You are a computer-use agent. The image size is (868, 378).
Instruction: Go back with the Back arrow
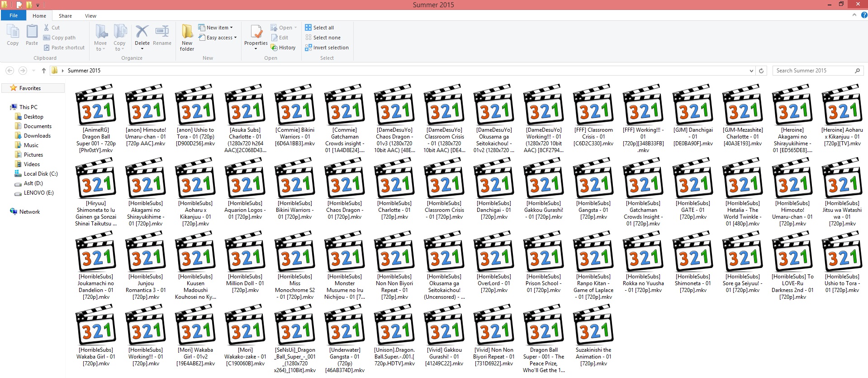[9, 71]
